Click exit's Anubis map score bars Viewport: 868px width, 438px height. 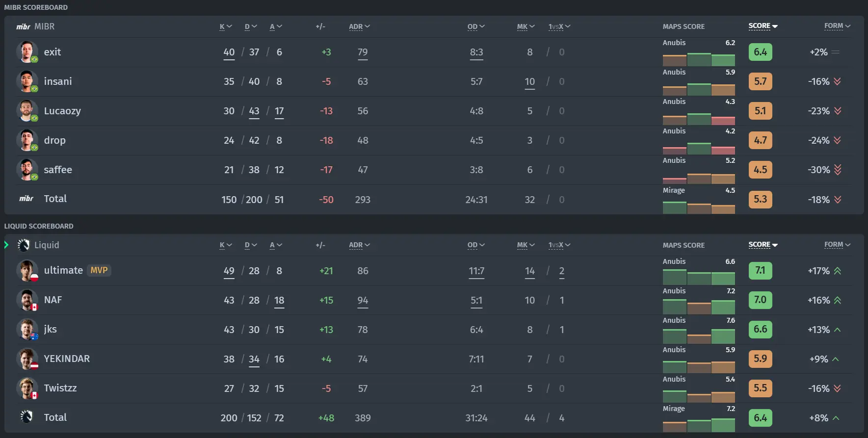click(699, 59)
